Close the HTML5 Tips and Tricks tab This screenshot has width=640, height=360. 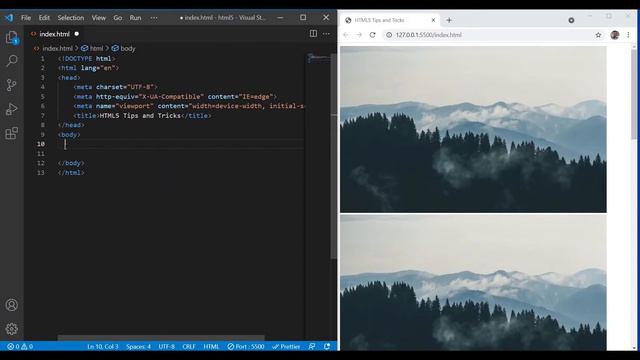[x=433, y=20]
